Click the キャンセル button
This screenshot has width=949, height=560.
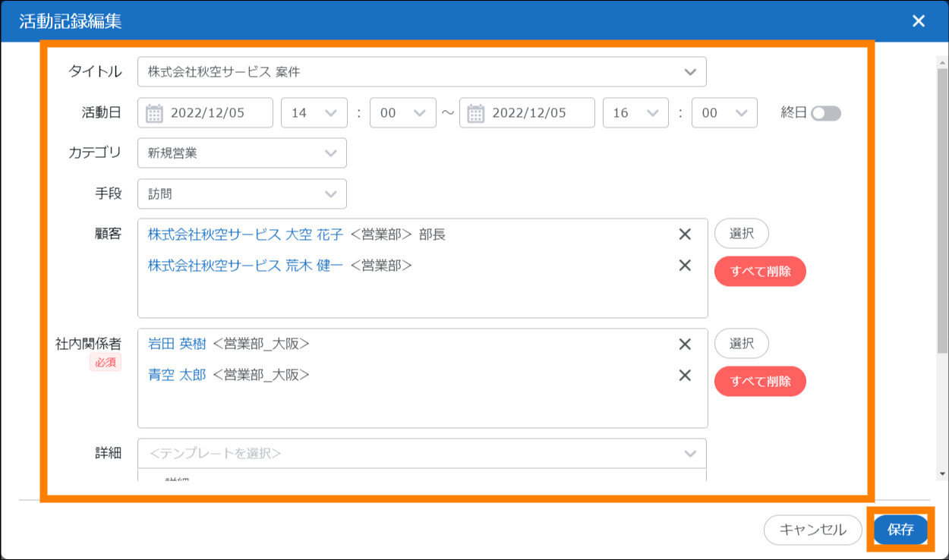813,530
